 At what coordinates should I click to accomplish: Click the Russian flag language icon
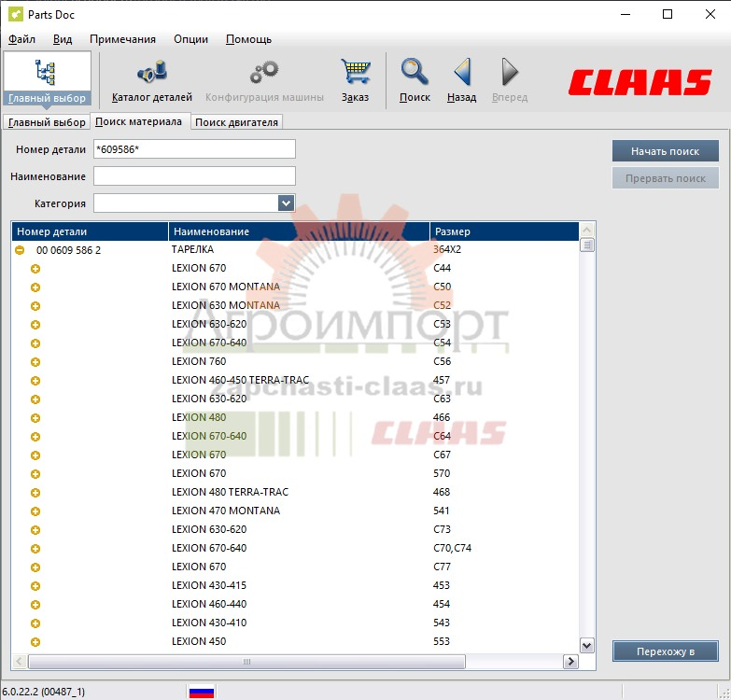tap(202, 692)
